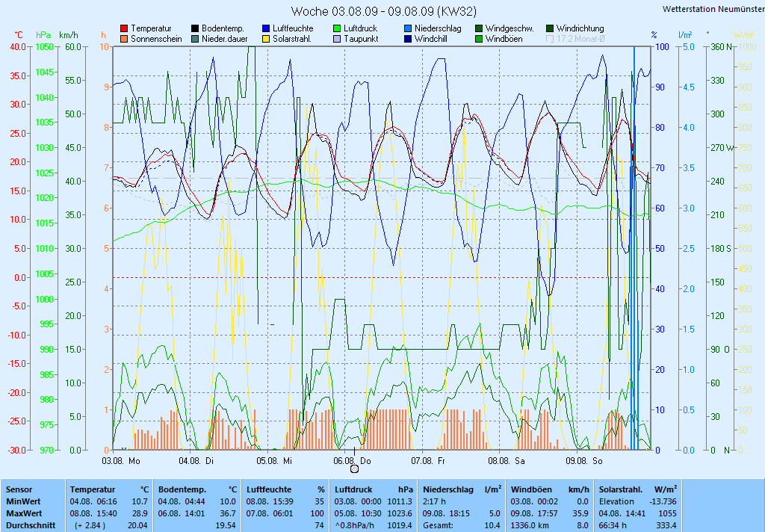765x532 pixels.
Task: Click the blue l/m² axis unit label above the chart
Action: [x=686, y=35]
